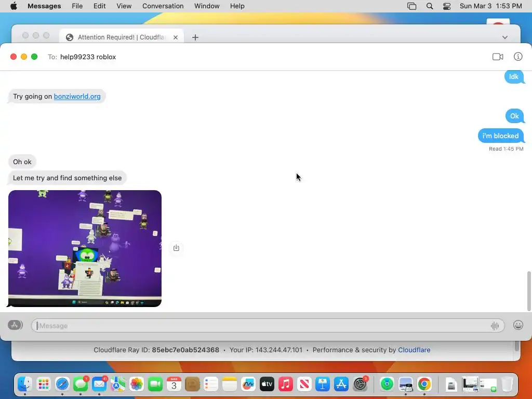Click the "Ok" sent message bubble

click(x=514, y=116)
